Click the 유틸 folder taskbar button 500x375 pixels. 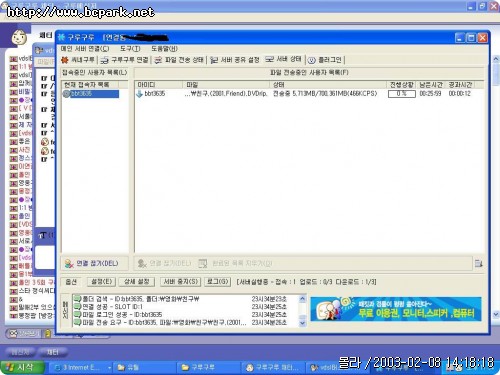click(x=145, y=367)
